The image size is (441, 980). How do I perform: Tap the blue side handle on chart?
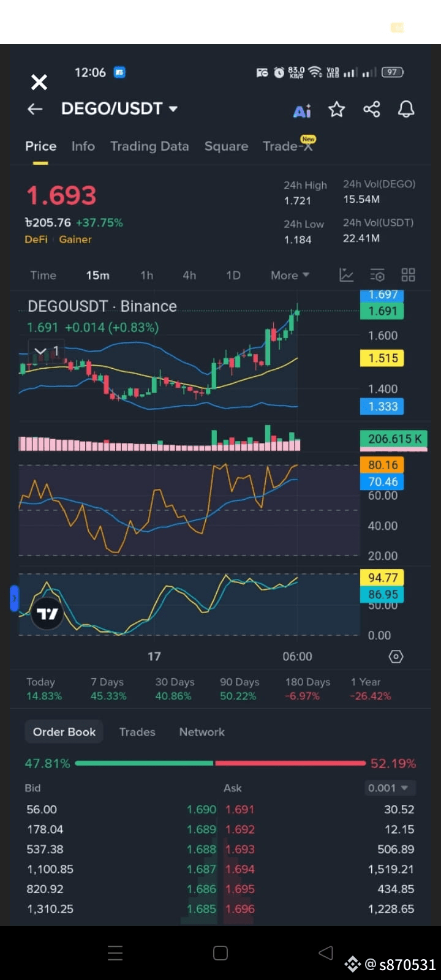(x=14, y=598)
